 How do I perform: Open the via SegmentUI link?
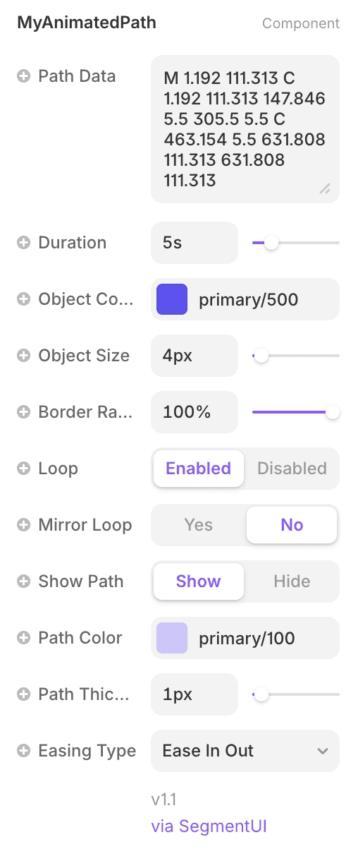pyautogui.click(x=209, y=826)
